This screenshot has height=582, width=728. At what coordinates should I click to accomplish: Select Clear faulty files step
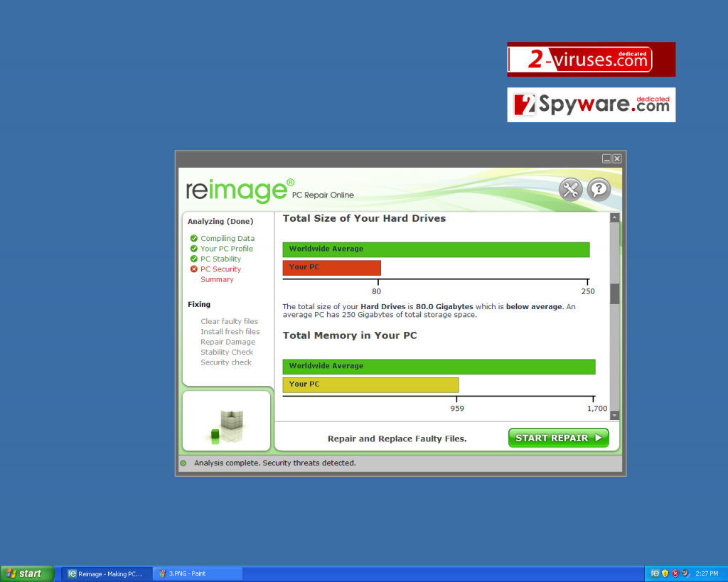coord(230,321)
